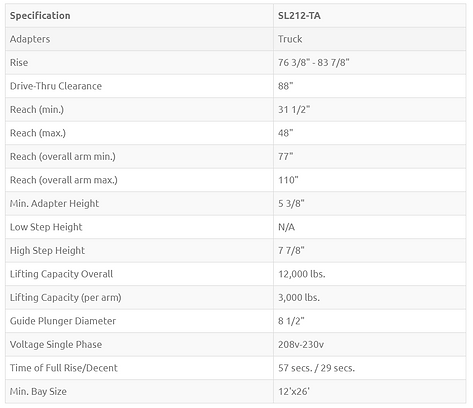This screenshot has width=473, height=408.
Task: Select the 12'x26' Min. Bay Size value
Action: 294,391
